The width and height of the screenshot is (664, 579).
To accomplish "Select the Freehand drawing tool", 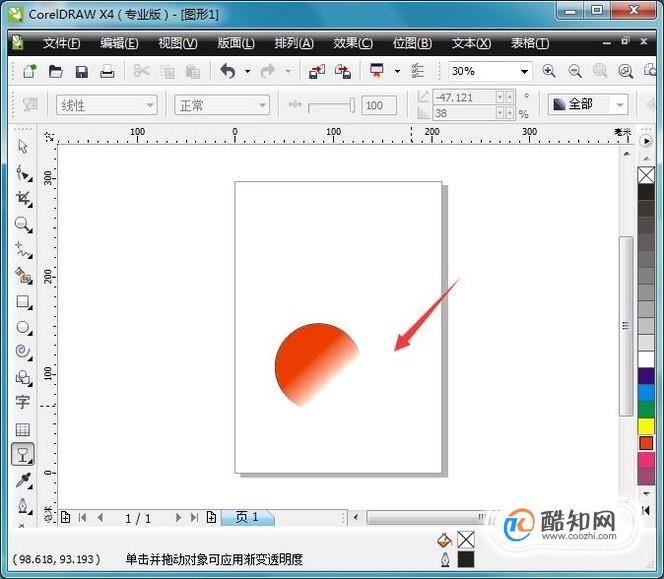I will [x=23, y=250].
